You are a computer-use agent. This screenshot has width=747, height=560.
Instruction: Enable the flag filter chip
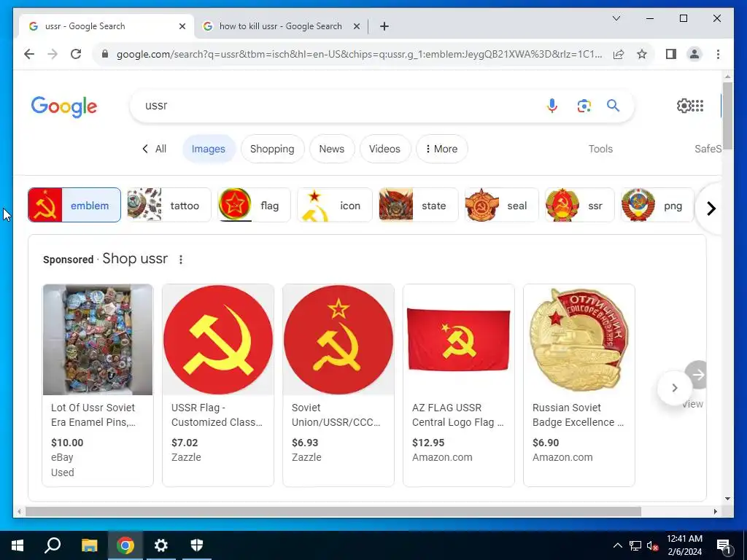click(254, 205)
